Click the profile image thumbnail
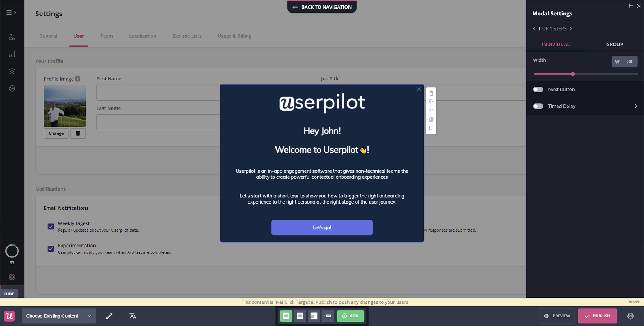 pyautogui.click(x=65, y=106)
